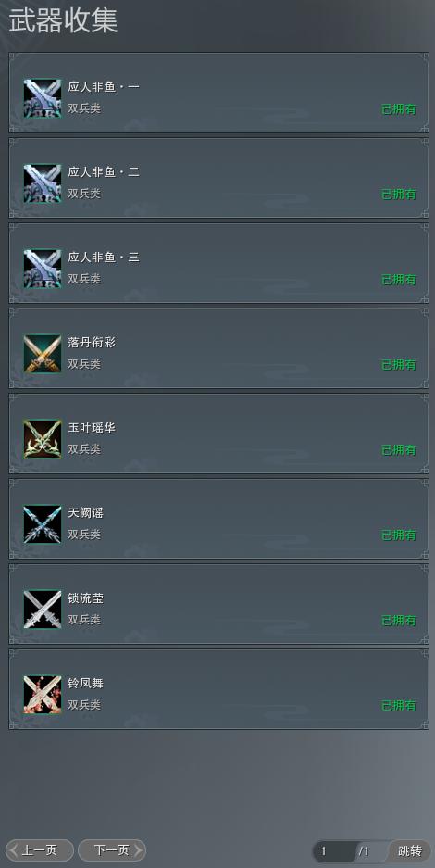Open the 应人非鱼·三 weapon icon

pos(43,269)
